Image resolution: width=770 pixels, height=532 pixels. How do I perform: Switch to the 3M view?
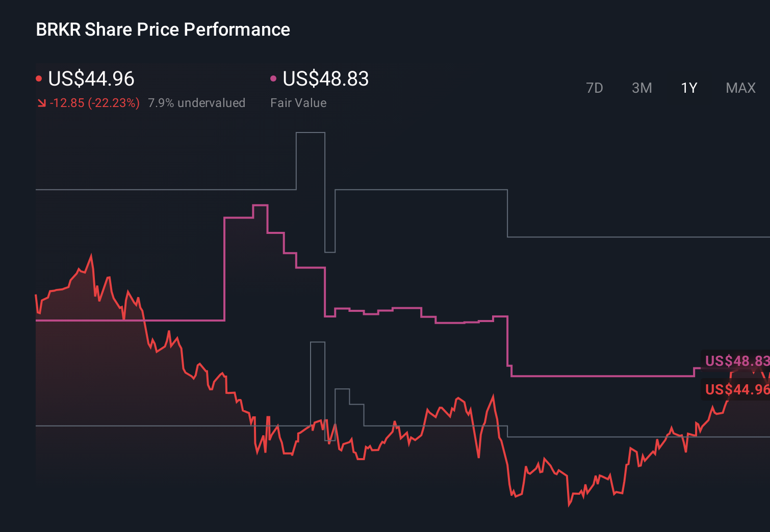pos(641,88)
